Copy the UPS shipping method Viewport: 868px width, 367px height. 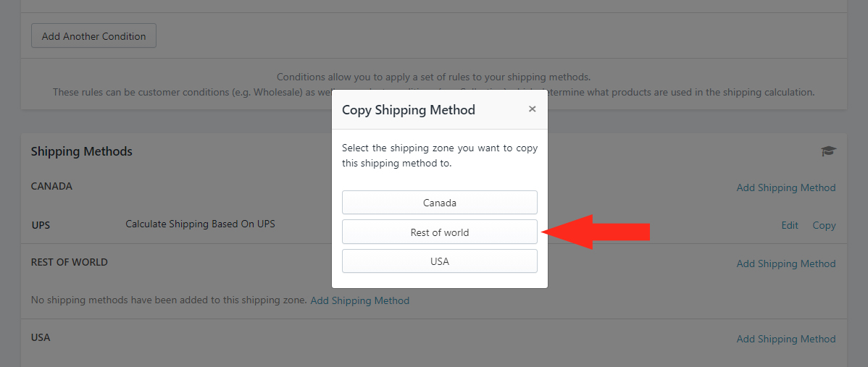824,225
